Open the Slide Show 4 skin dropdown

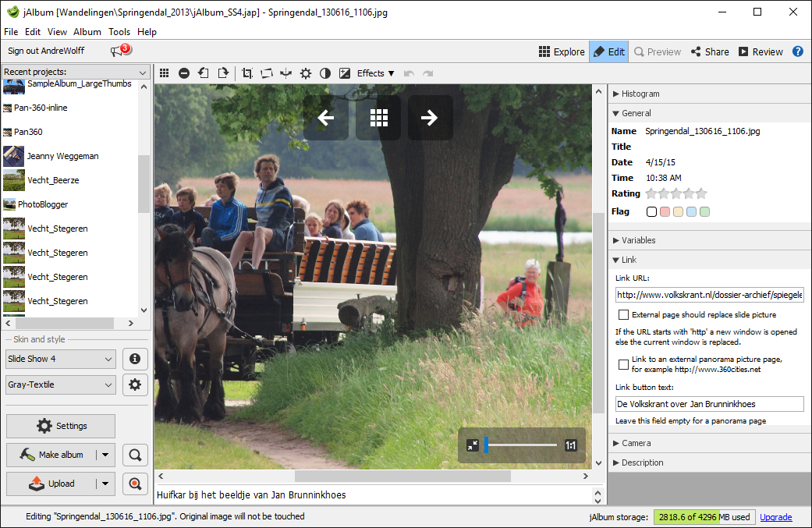coord(60,360)
